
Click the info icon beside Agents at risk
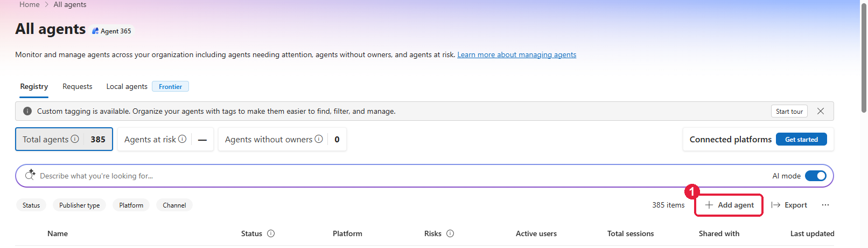click(183, 139)
